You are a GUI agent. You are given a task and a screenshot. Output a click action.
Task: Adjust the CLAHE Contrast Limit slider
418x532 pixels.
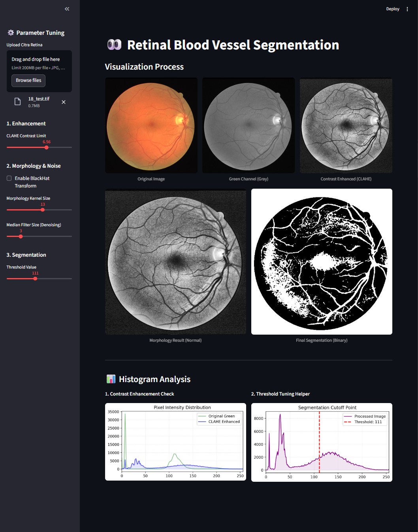[46, 147]
